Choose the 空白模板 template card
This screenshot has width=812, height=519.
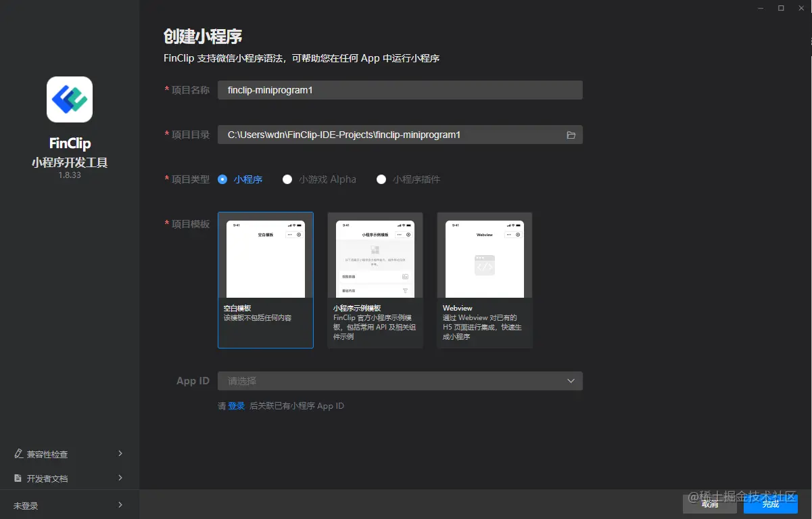coord(266,280)
